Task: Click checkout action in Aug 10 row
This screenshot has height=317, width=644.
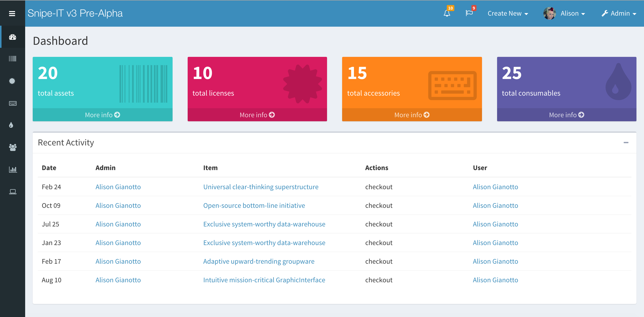Action: coord(379,280)
